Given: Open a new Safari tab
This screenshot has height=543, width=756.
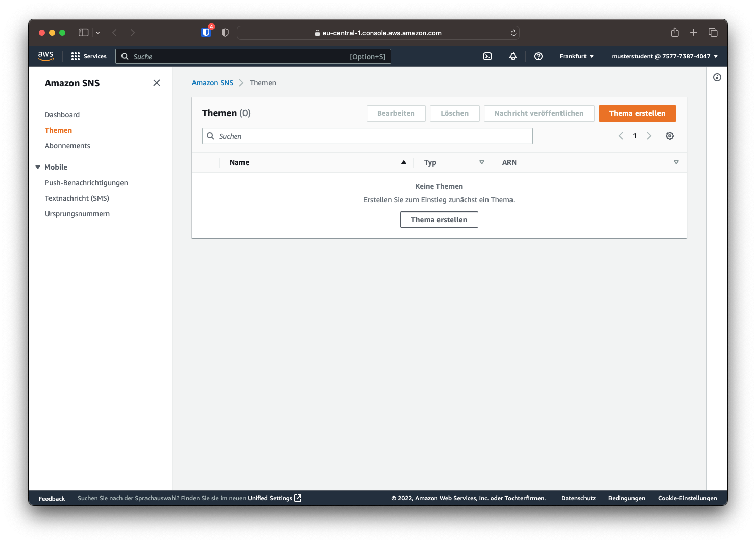Looking at the screenshot, I should tap(694, 32).
